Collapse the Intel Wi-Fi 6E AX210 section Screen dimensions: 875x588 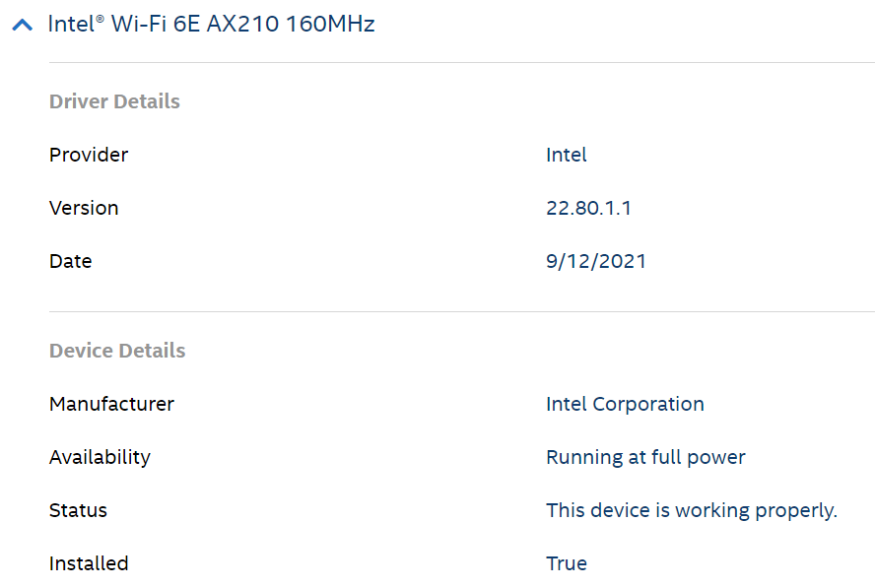coord(21,23)
